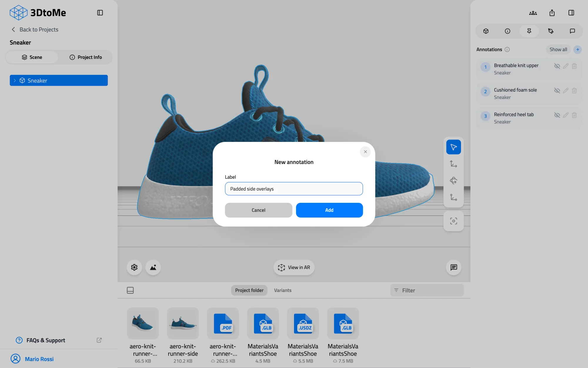Toggle visibility of Breathable knit upper annotation

click(557, 66)
